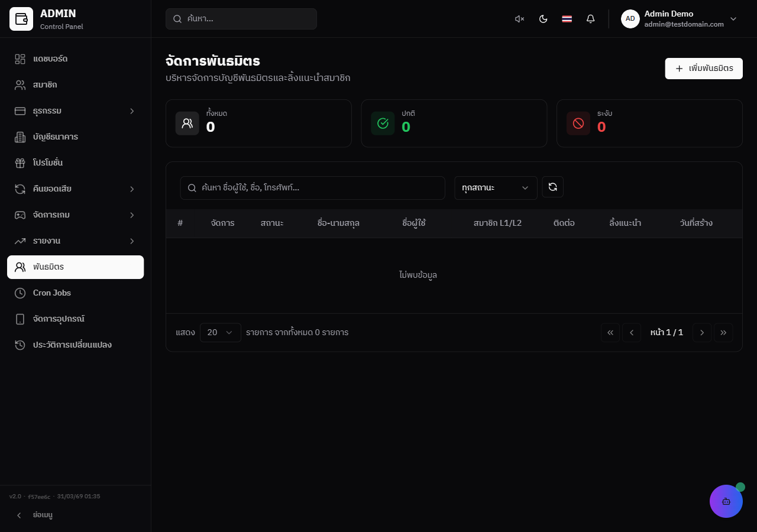Open the ธุรกรรม menu item
Screen dimensions: 757x532
coord(75,111)
